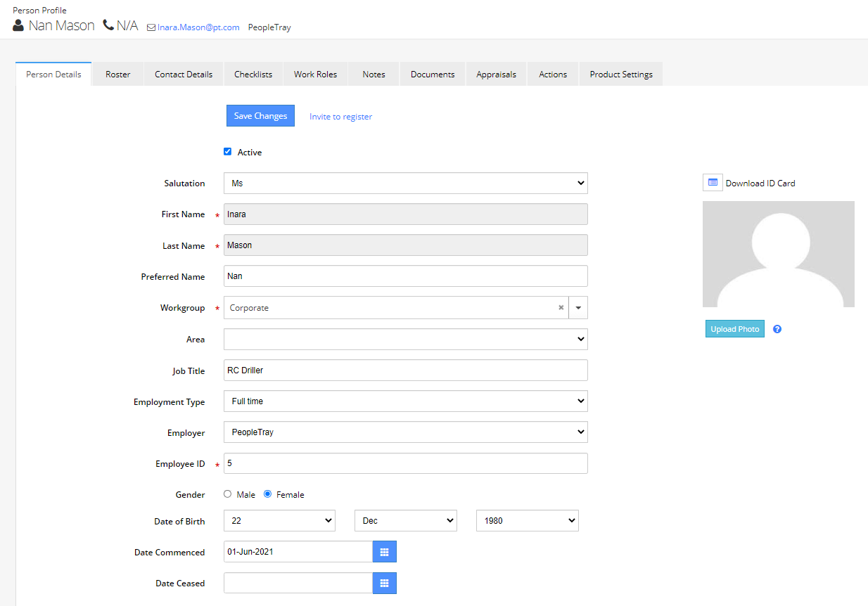
Task: Clear the Workgroup selection with the x icon
Action: [561, 307]
